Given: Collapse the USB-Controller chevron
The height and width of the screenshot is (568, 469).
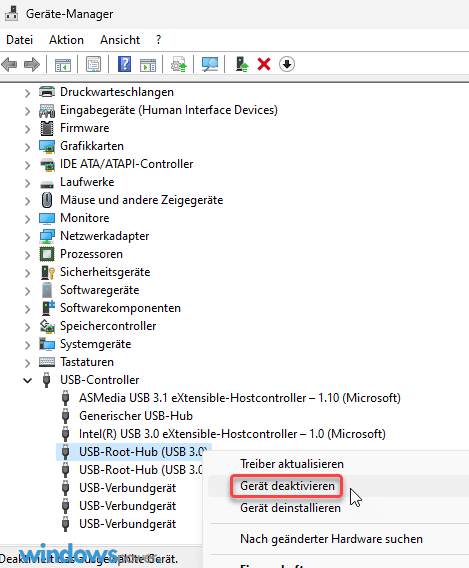Looking at the screenshot, I should pos(28,381).
